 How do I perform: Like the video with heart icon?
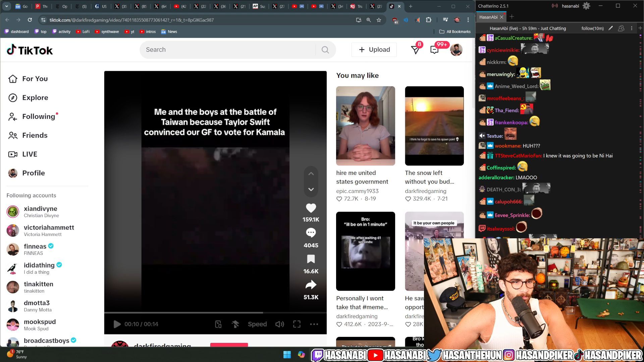pos(311,208)
